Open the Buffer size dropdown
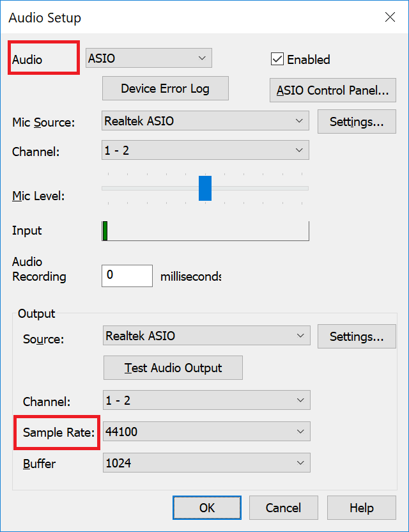Screen dimensions: 409x532 coord(206,463)
